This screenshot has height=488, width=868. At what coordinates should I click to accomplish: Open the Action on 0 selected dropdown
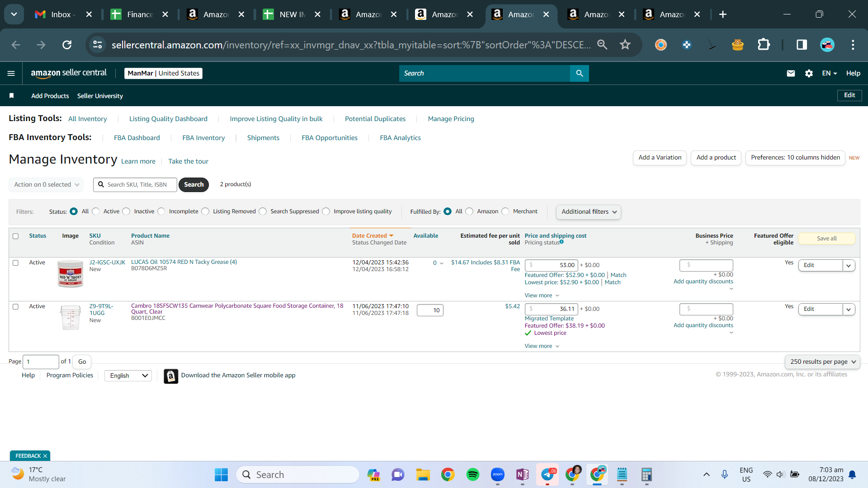pyautogui.click(x=46, y=184)
